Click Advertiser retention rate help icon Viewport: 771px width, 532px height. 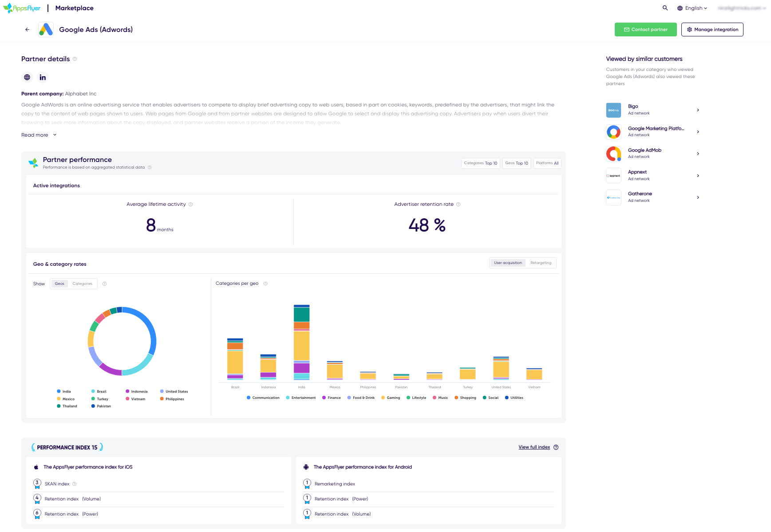pos(458,205)
